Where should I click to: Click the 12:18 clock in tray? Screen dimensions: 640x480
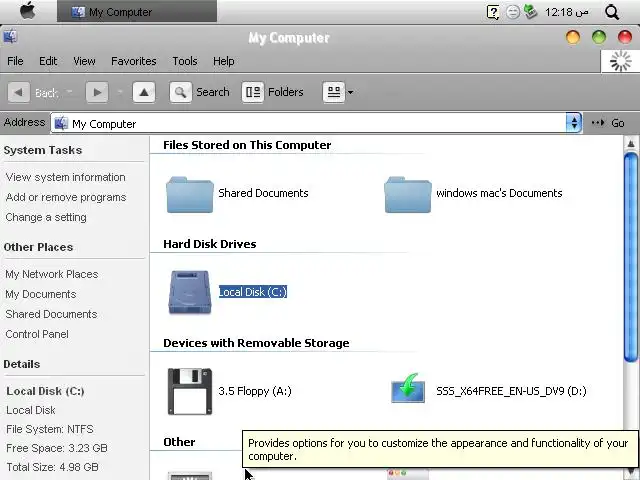(567, 12)
